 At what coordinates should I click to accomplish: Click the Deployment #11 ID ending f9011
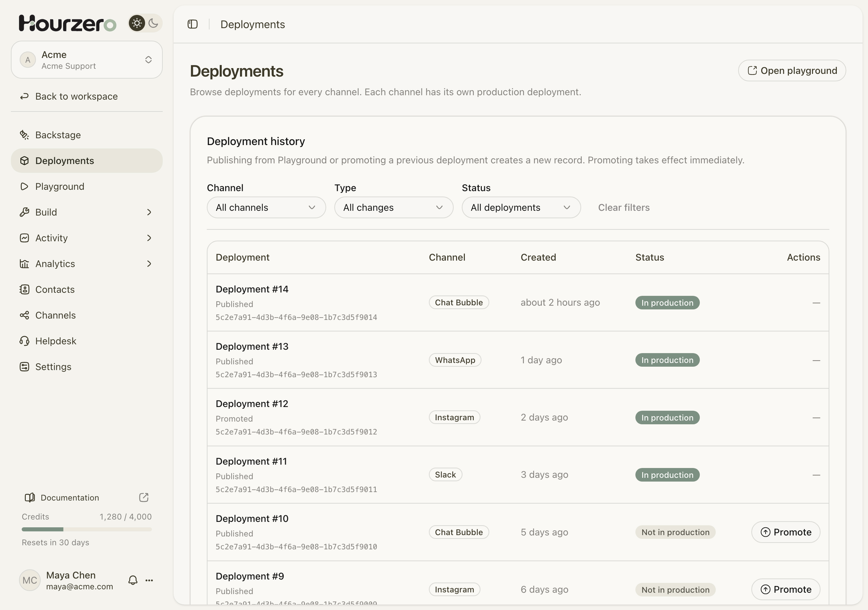[296, 489]
